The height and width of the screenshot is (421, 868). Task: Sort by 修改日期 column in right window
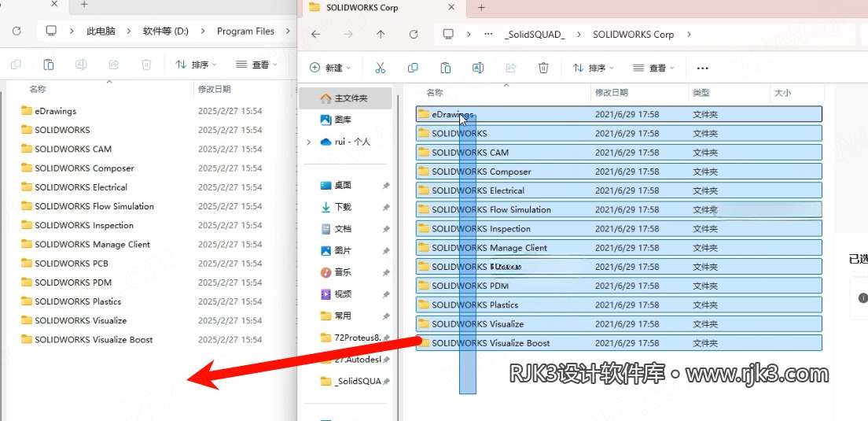[611, 93]
